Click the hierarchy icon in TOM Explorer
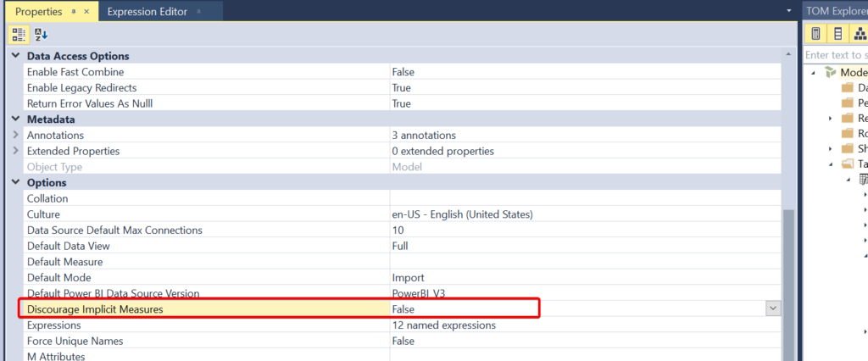The image size is (868, 361). click(859, 34)
